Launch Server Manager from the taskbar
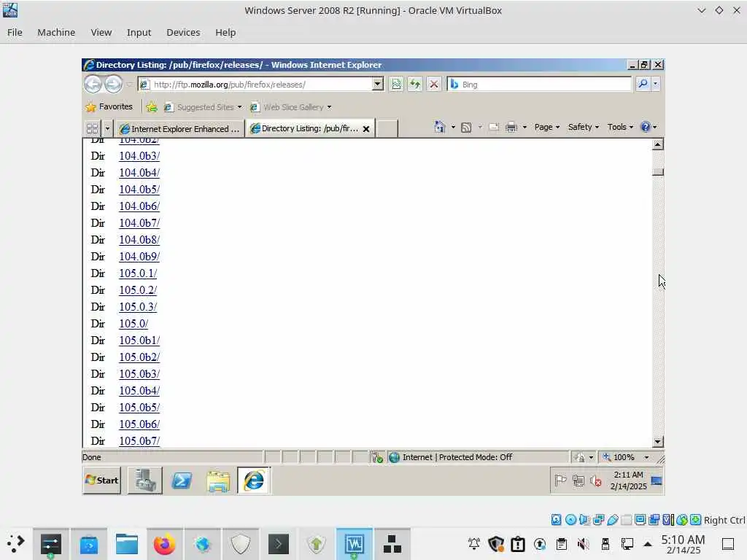 [x=145, y=481]
